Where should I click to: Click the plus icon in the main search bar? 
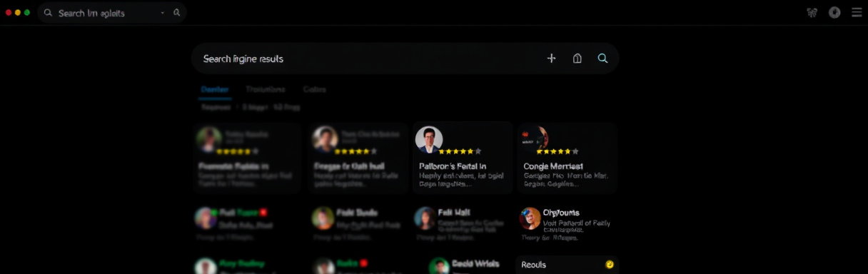(551, 59)
